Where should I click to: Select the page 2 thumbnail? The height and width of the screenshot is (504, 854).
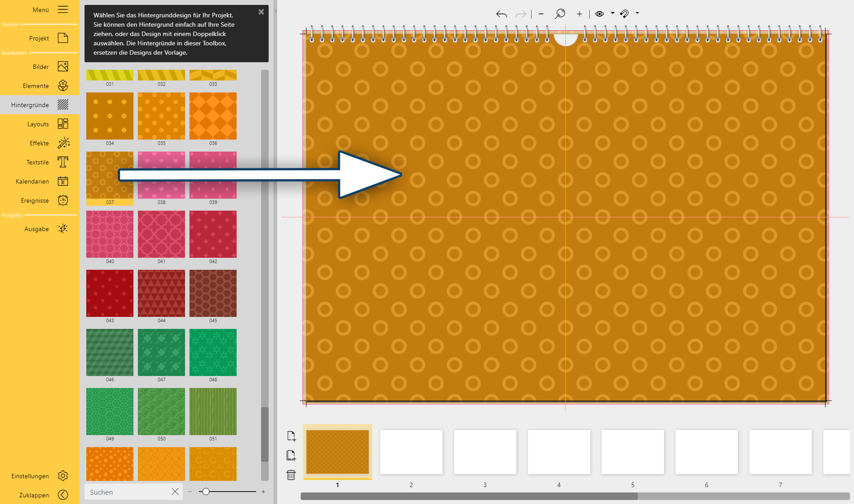click(x=411, y=452)
